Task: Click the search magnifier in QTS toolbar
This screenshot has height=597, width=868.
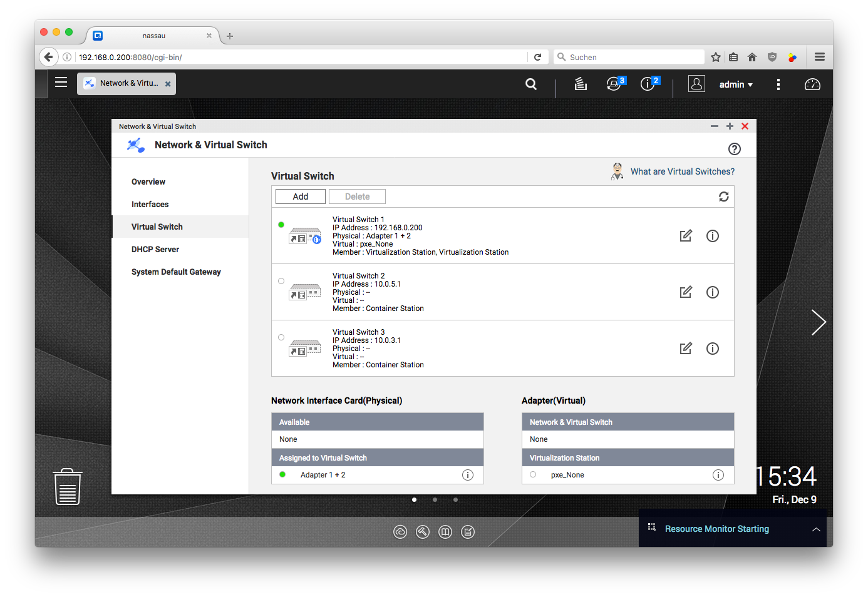Action: pos(531,84)
